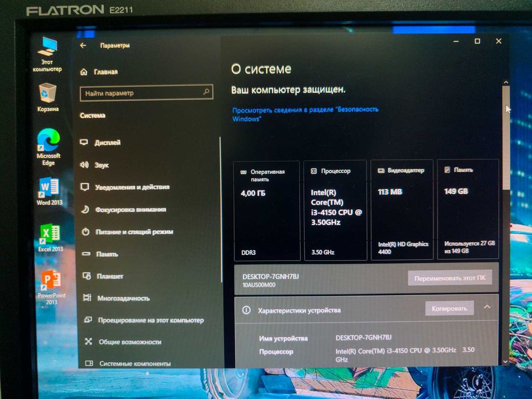
Task: Collapse the Характеристики устройства section chevron
Action: [487, 307]
